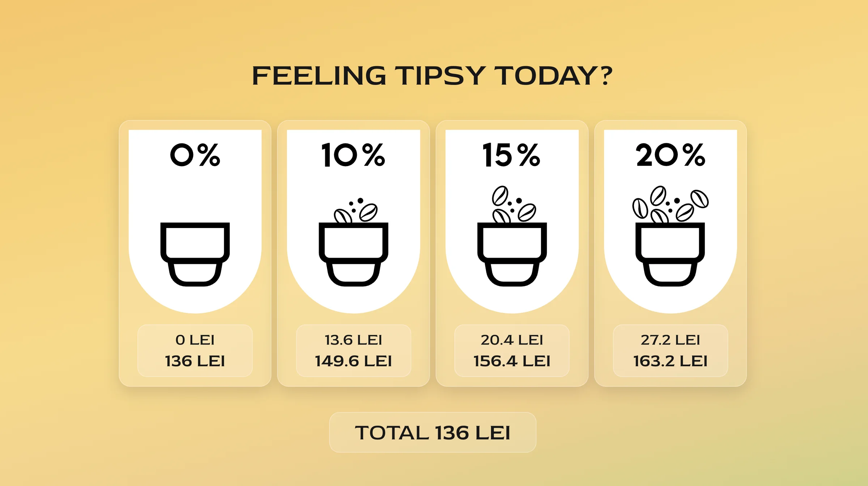Click the 149.6 LEI total with tip

coord(353,361)
